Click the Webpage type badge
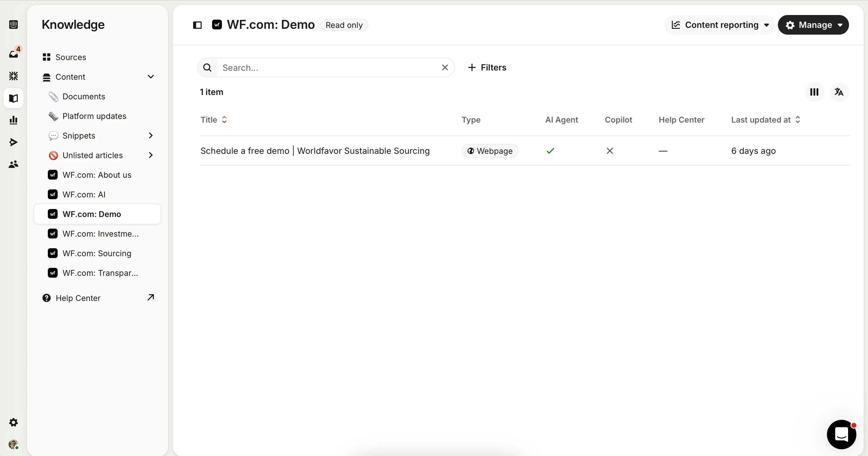868x456 pixels. pos(489,151)
